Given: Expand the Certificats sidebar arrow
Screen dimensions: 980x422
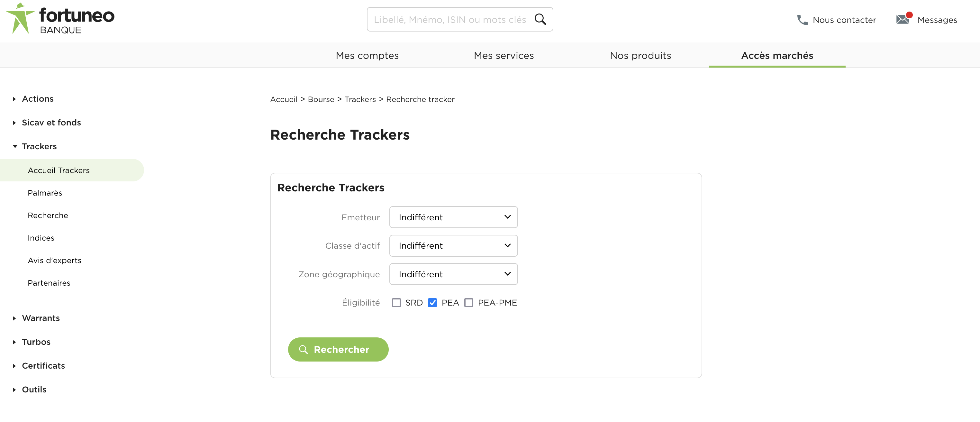Looking at the screenshot, I should coord(14,366).
